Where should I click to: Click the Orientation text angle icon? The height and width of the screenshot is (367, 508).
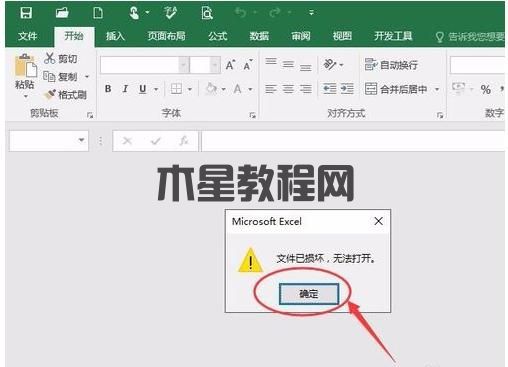330,64
